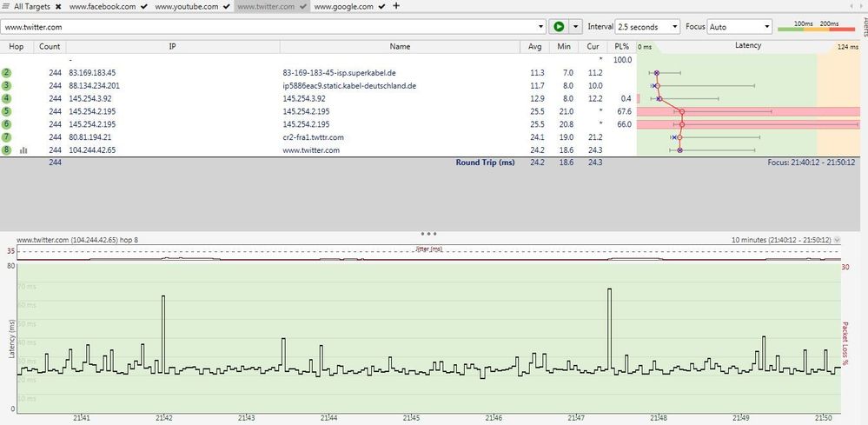Click the hop 8 latency marker in Latency graph
The width and height of the screenshot is (868, 425).
(x=679, y=150)
